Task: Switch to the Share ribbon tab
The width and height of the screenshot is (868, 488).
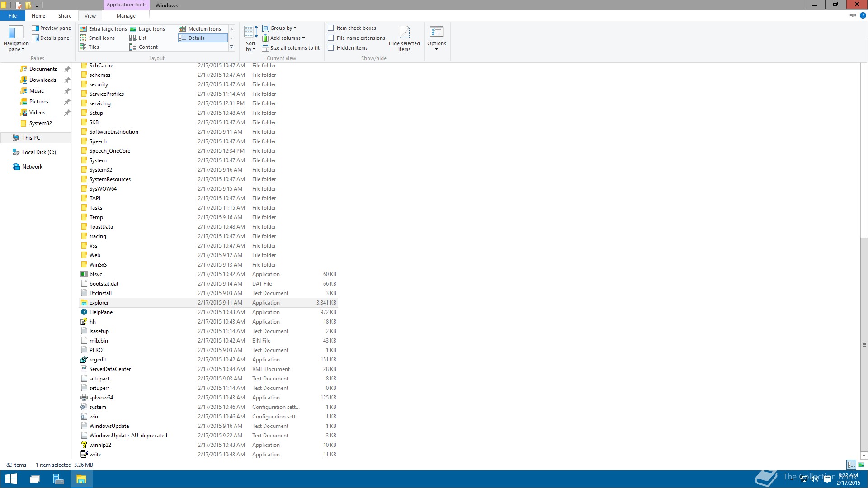Action: coord(65,16)
